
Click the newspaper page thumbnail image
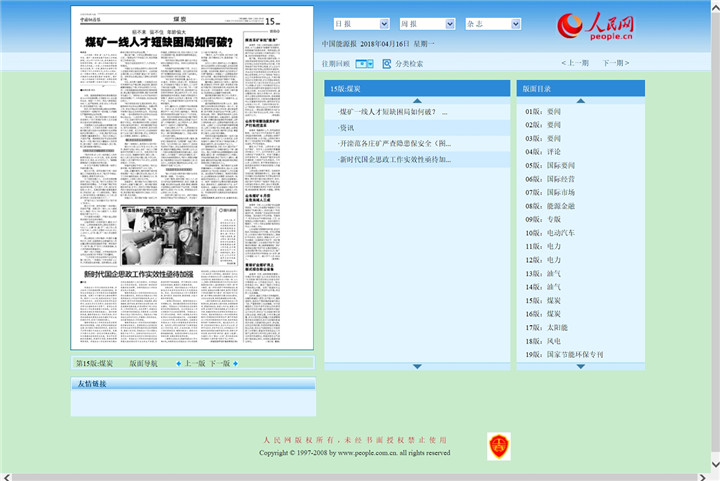coord(177,180)
